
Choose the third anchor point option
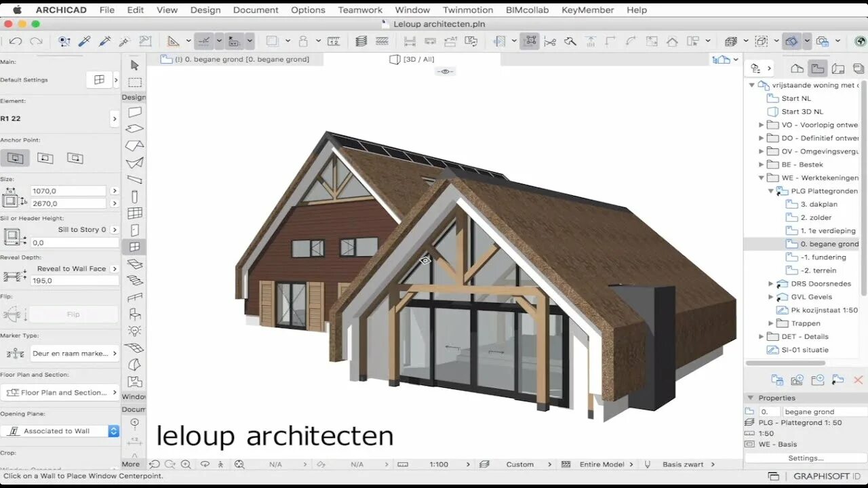click(75, 158)
